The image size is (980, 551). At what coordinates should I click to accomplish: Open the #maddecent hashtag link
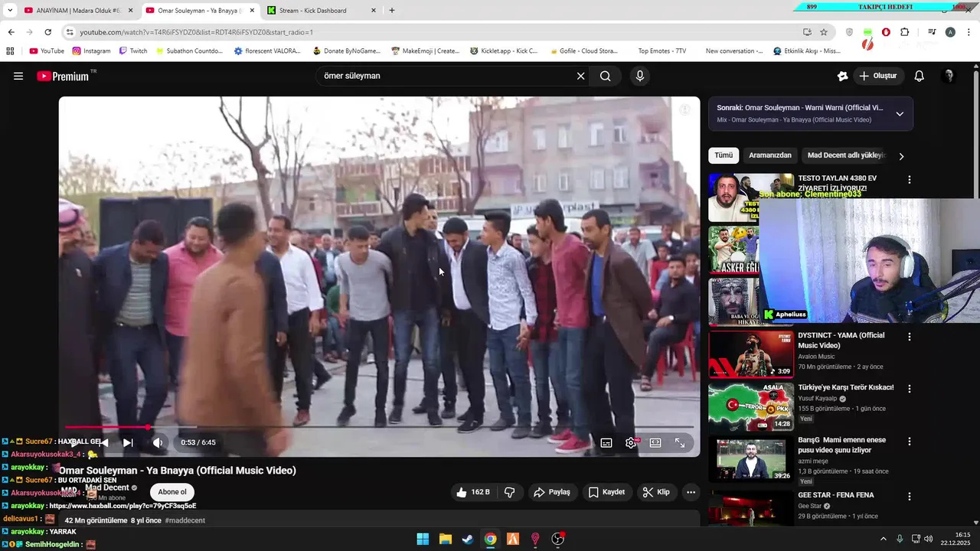[185, 520]
